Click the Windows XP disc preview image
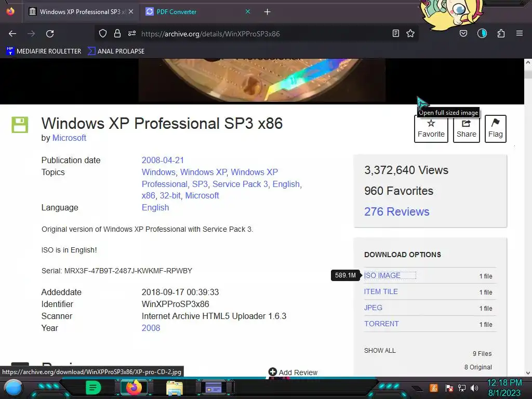Viewport: 532px width, 399px height. point(262,80)
